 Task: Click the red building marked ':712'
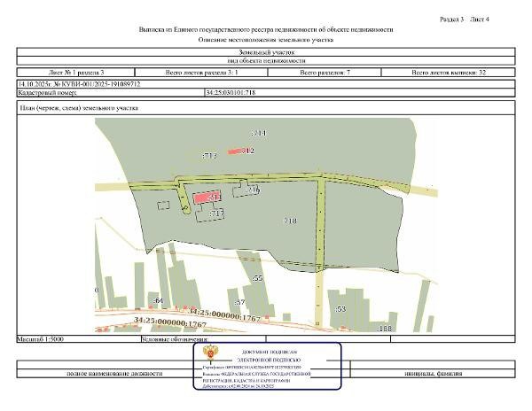coord(241,151)
